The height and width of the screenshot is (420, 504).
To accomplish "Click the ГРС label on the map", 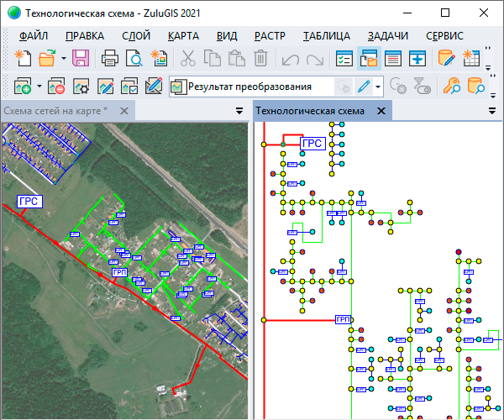I will [29, 202].
